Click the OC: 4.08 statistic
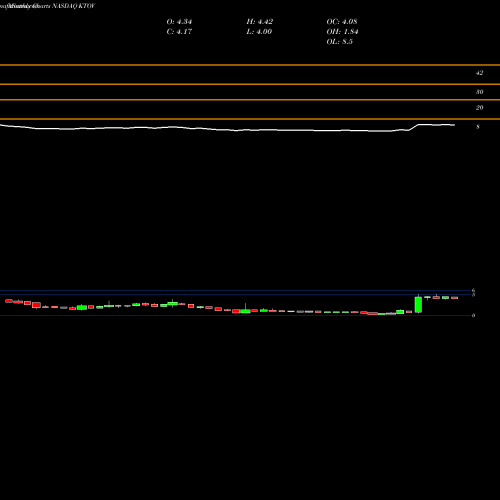 [x=342, y=22]
